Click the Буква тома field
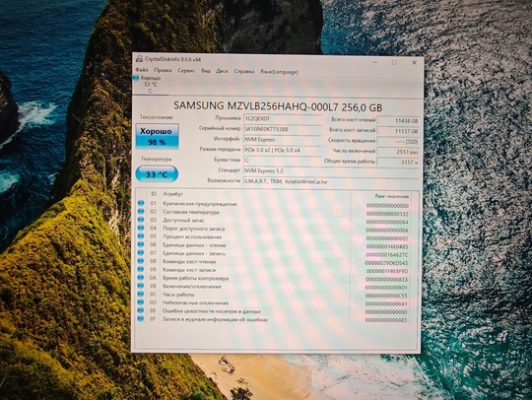 tap(282, 161)
